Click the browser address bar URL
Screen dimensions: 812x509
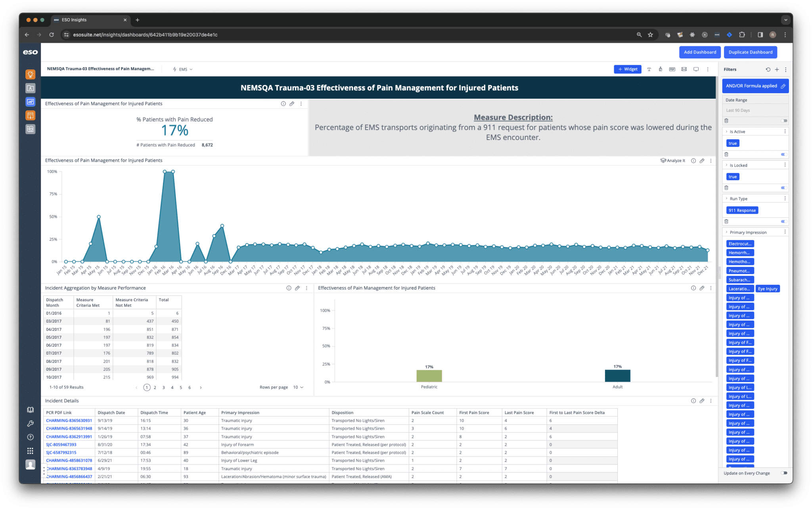145,35
